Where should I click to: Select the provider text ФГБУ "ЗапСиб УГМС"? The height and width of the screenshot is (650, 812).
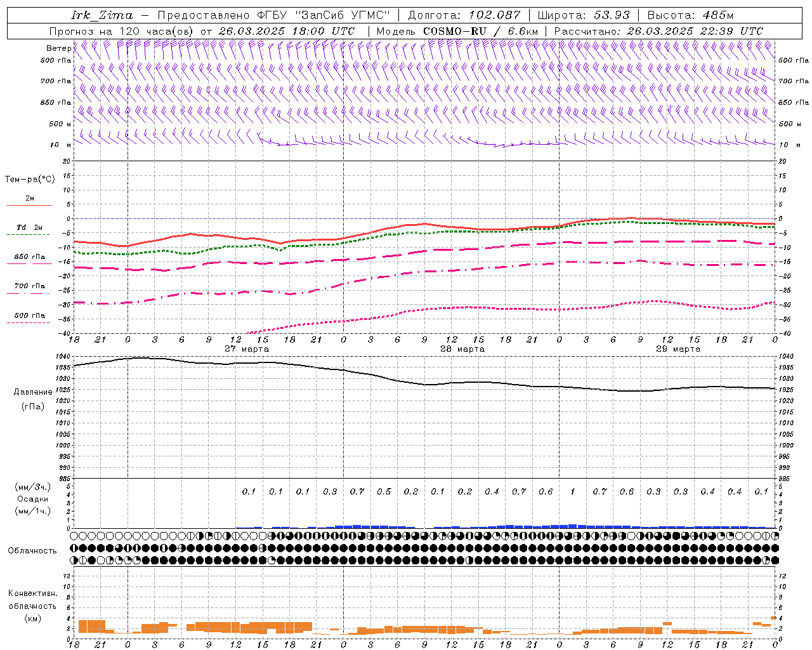coord(324,15)
